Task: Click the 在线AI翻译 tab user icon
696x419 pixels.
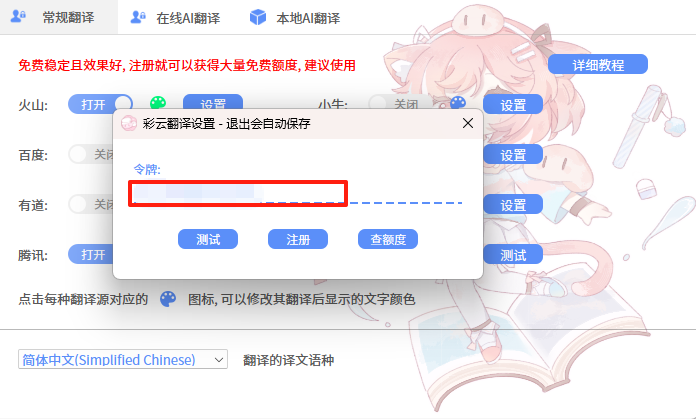Action: [138, 17]
